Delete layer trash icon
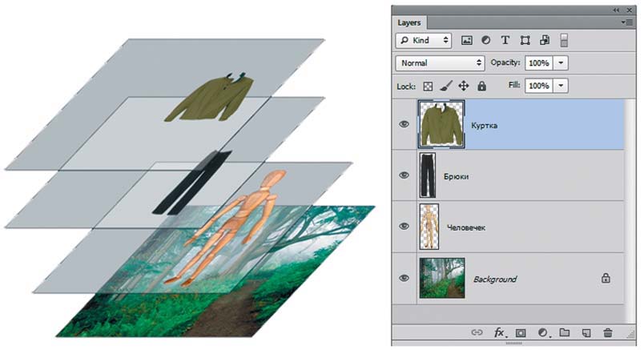The height and width of the screenshot is (350, 644). tap(608, 332)
